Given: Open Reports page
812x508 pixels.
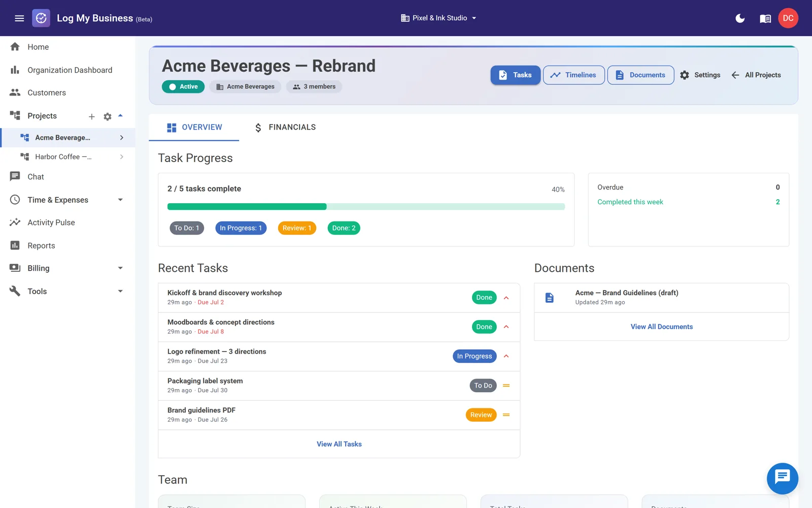Looking at the screenshot, I should click(x=67, y=245).
